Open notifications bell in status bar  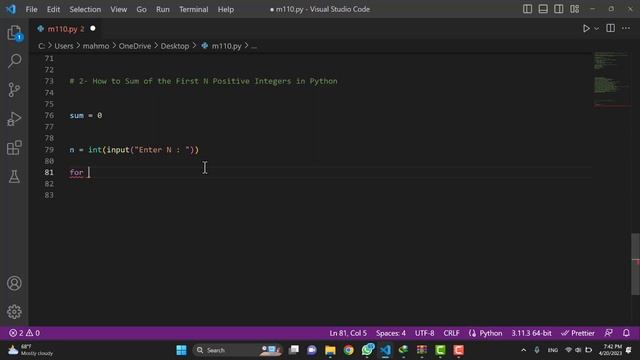click(x=626, y=333)
